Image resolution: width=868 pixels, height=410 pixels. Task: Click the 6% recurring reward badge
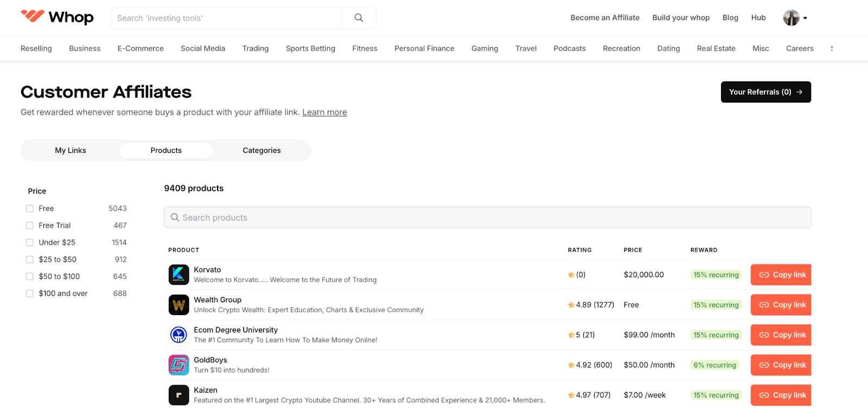point(714,365)
